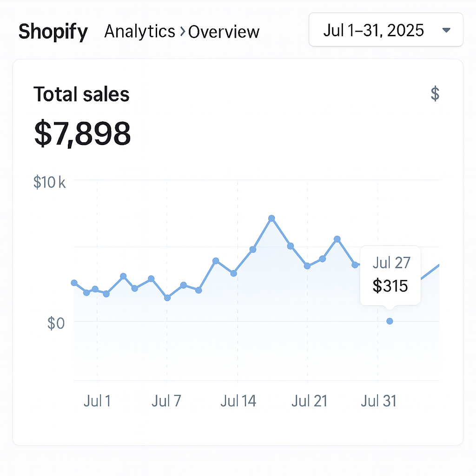Click the first data point on the line

click(x=74, y=283)
